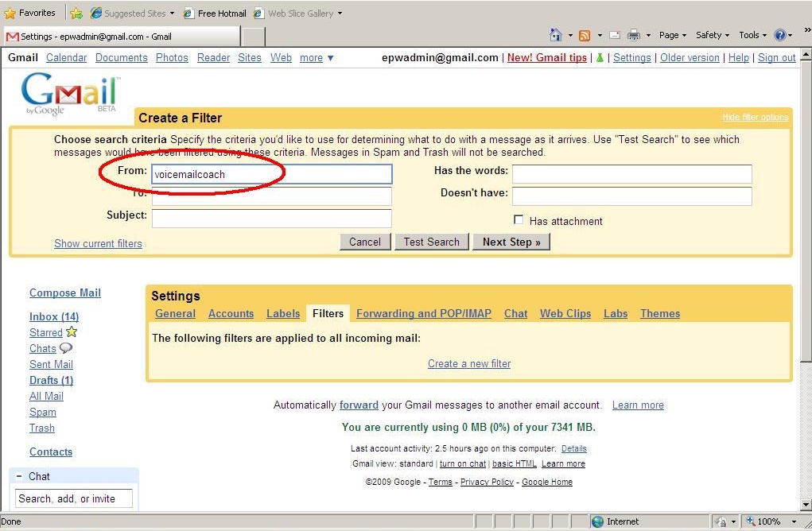812x531 pixels.
Task: Open the zoom level 100% dropdown arrow
Action: click(x=794, y=521)
